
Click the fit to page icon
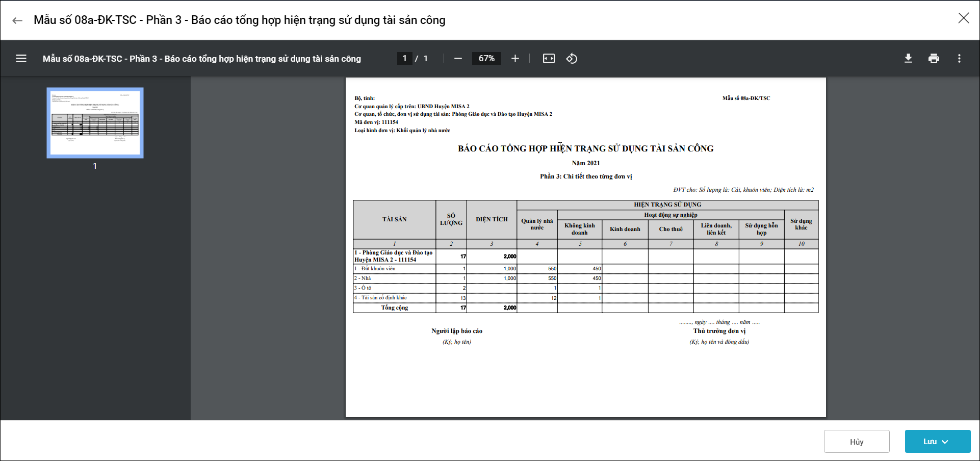pyautogui.click(x=549, y=59)
